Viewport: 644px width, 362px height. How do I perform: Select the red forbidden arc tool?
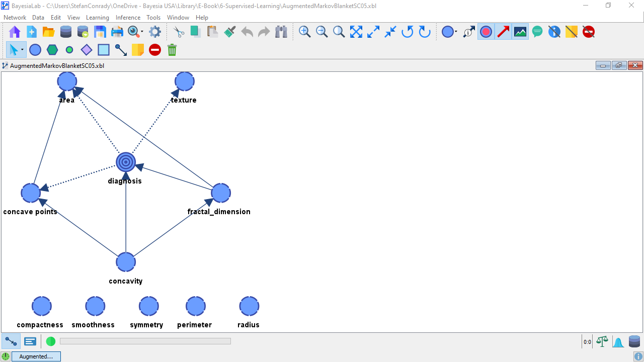155,50
